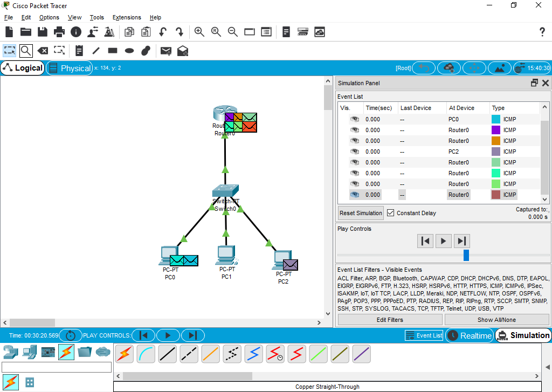Click the workspace scroll-right arrow
552x392 pixels.
pyautogui.click(x=319, y=322)
